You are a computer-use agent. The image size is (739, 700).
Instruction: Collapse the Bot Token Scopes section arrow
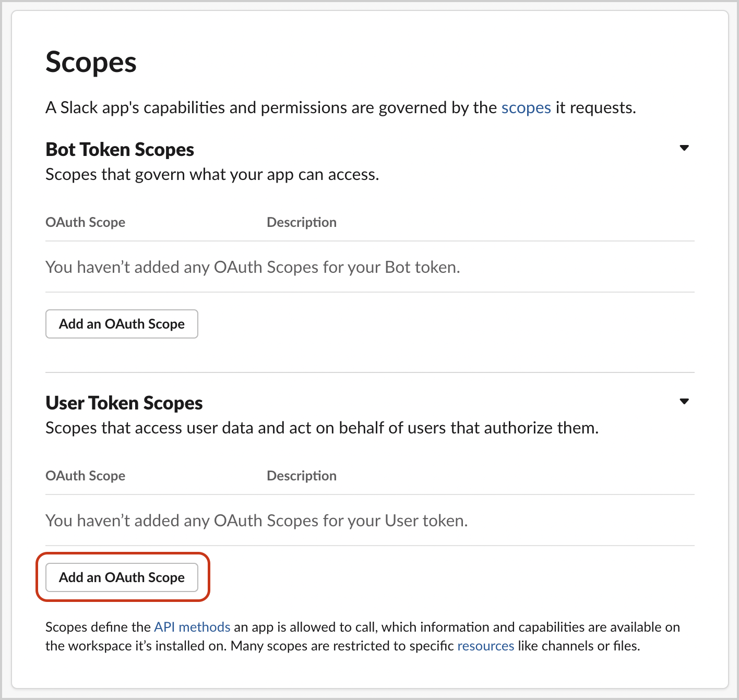[x=684, y=148]
